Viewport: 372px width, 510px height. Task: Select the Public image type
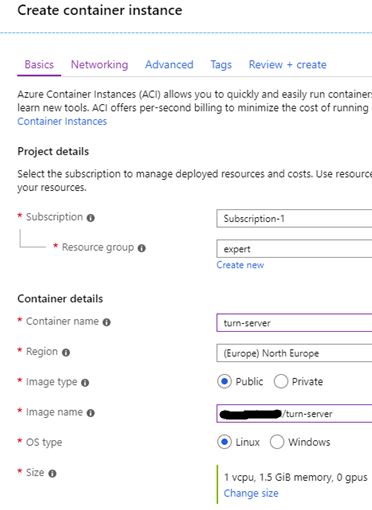224,381
